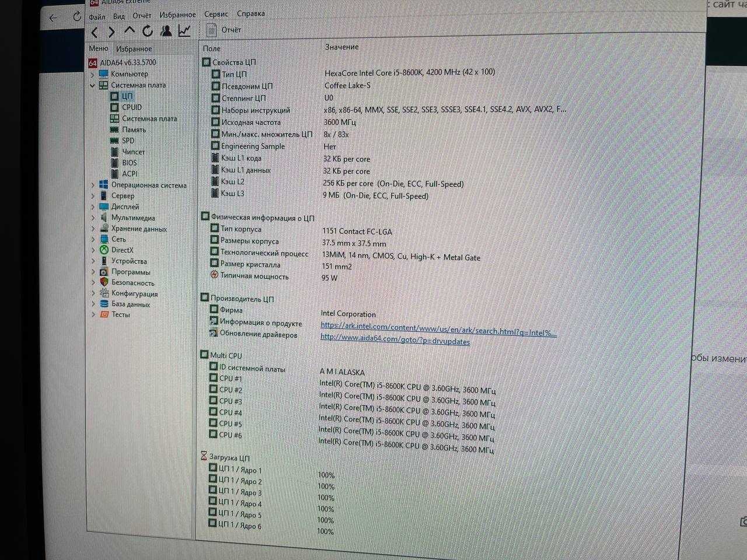Open the Файл menu
The width and height of the screenshot is (747, 560).
click(97, 17)
